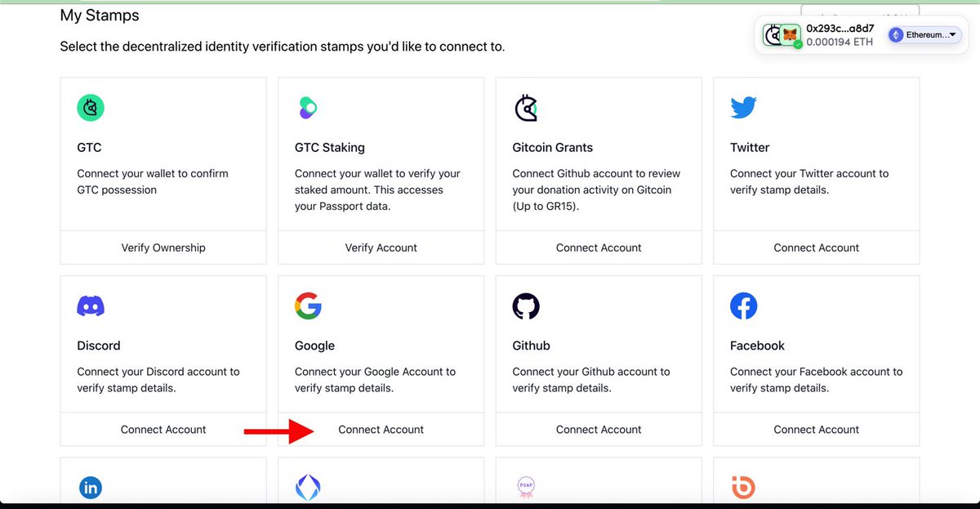This screenshot has height=509, width=980.
Task: Connect Account for Google stamp
Action: (x=381, y=429)
